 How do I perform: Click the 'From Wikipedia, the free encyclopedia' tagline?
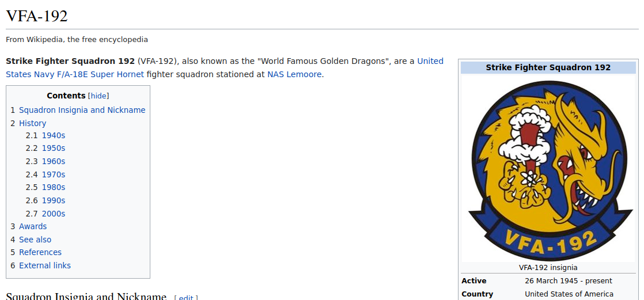click(77, 40)
